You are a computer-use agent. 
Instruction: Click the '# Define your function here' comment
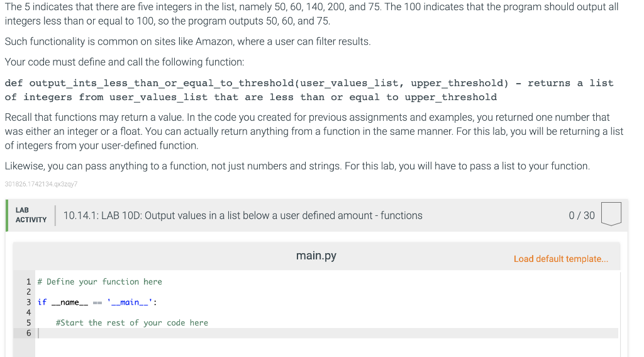[100, 281]
